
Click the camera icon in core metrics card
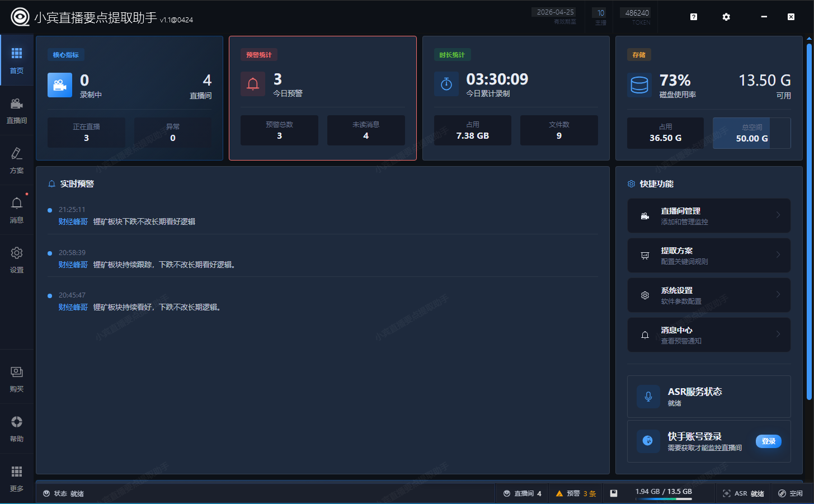[x=60, y=85]
